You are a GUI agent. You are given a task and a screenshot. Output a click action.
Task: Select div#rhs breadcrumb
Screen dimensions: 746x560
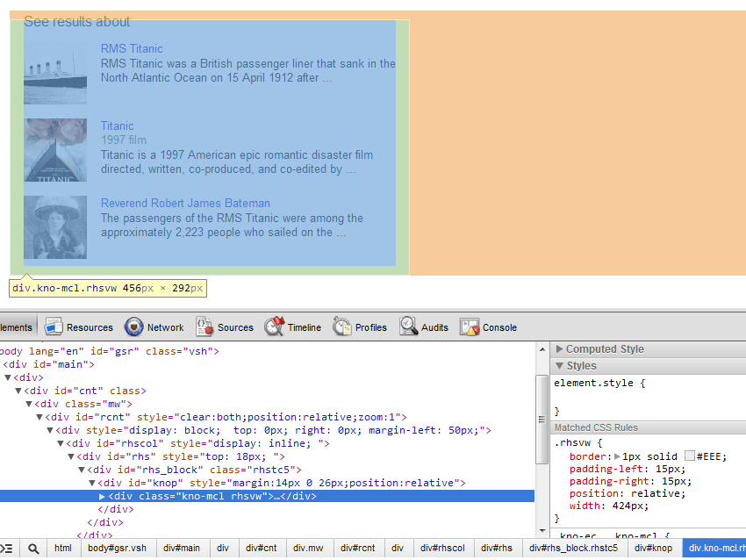click(497, 548)
